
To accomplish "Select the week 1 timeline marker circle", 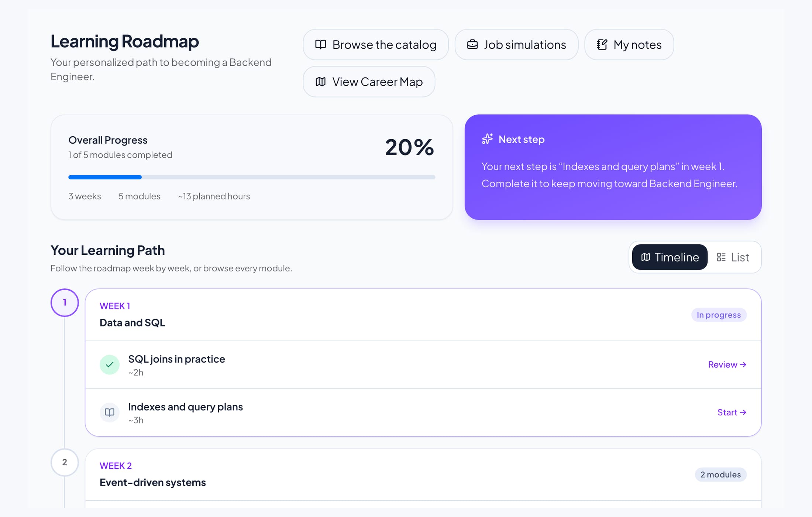I will pos(65,302).
